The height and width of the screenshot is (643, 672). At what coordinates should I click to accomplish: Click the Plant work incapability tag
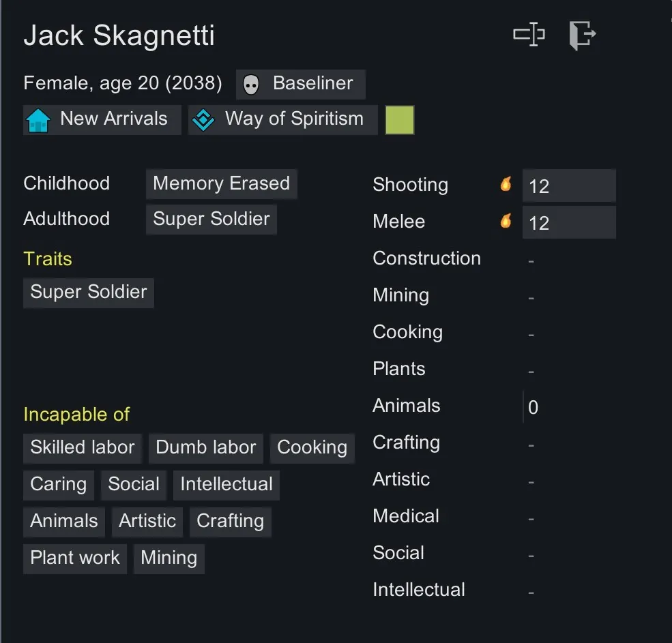(75, 558)
